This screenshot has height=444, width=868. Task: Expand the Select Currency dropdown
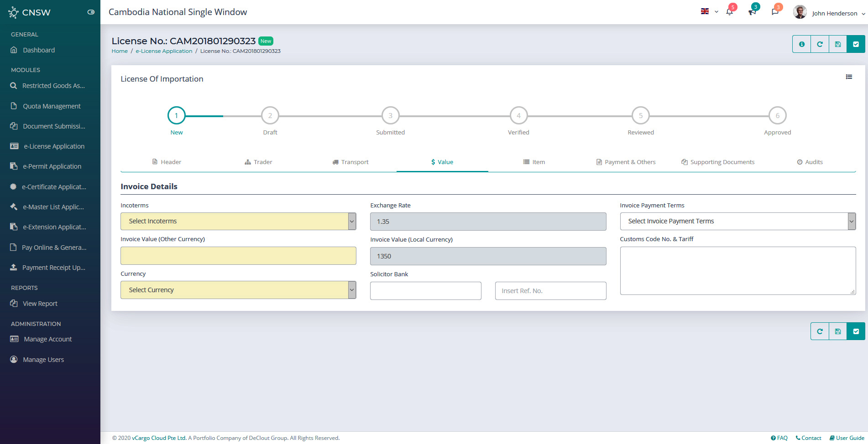238,290
